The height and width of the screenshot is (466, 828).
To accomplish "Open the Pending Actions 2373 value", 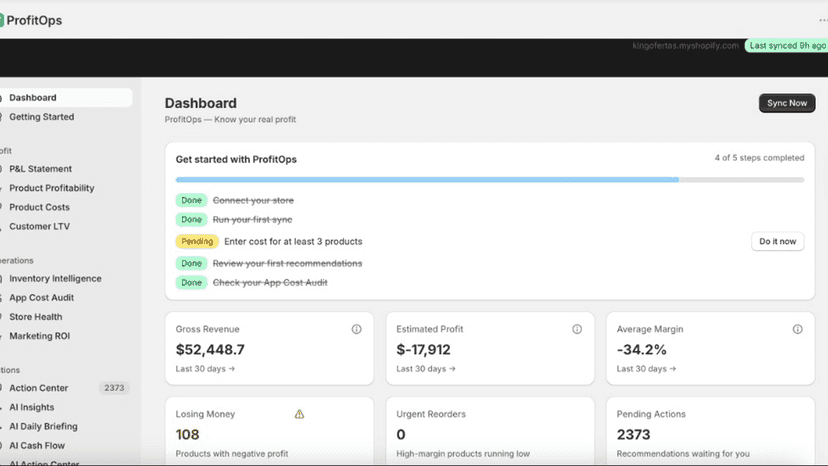I will click(633, 435).
